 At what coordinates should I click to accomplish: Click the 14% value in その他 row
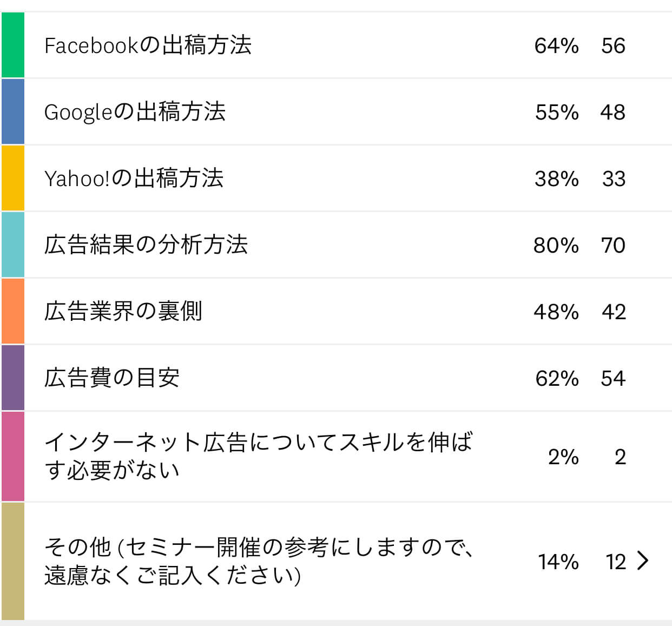coord(558,562)
